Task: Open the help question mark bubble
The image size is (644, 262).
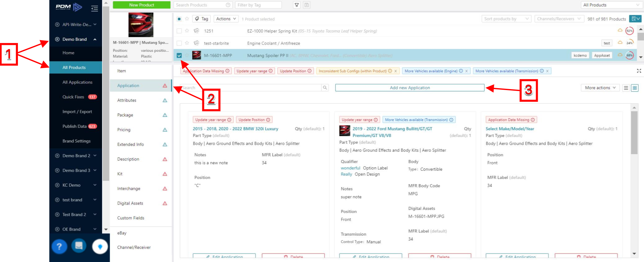Action: [x=59, y=246]
